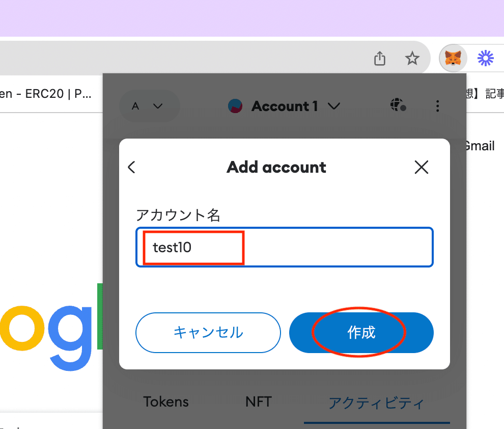Switch to the NFT tab
Viewport: 504px width, 429px height.
(259, 402)
